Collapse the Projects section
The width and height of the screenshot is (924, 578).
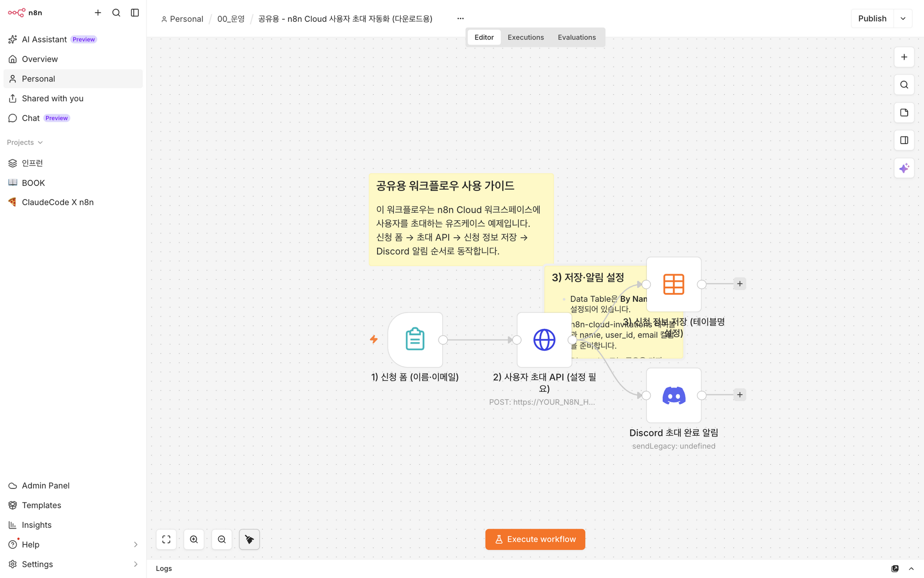tap(25, 142)
